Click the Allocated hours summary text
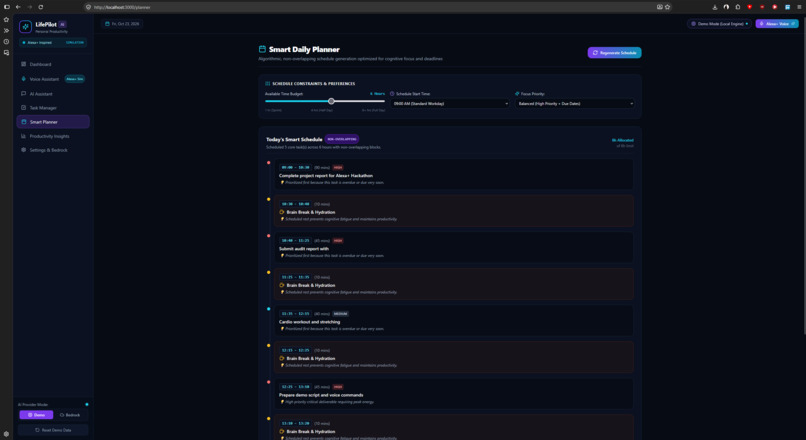Image resolution: width=806 pixels, height=440 pixels. tap(622, 140)
